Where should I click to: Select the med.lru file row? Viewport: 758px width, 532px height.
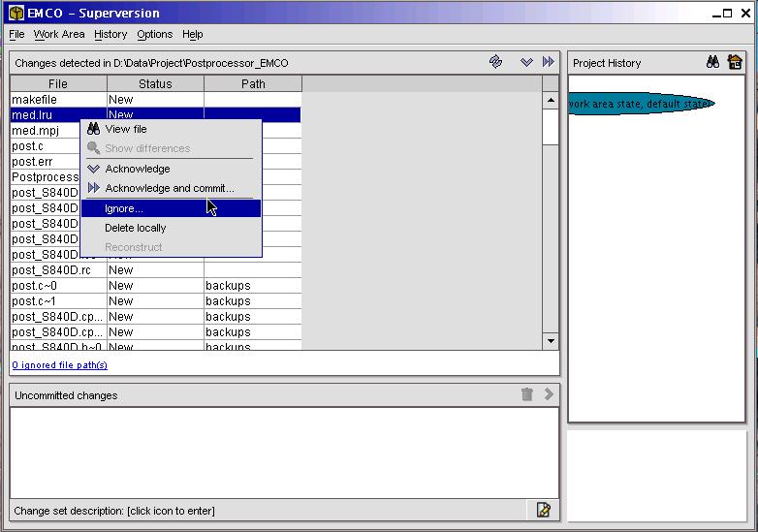pos(156,115)
